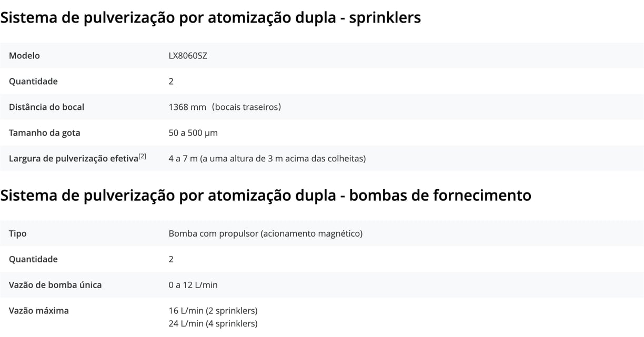Image resolution: width=644 pixels, height=337 pixels.
Task: Select the model value LX8060SZ
Action: 188,56
